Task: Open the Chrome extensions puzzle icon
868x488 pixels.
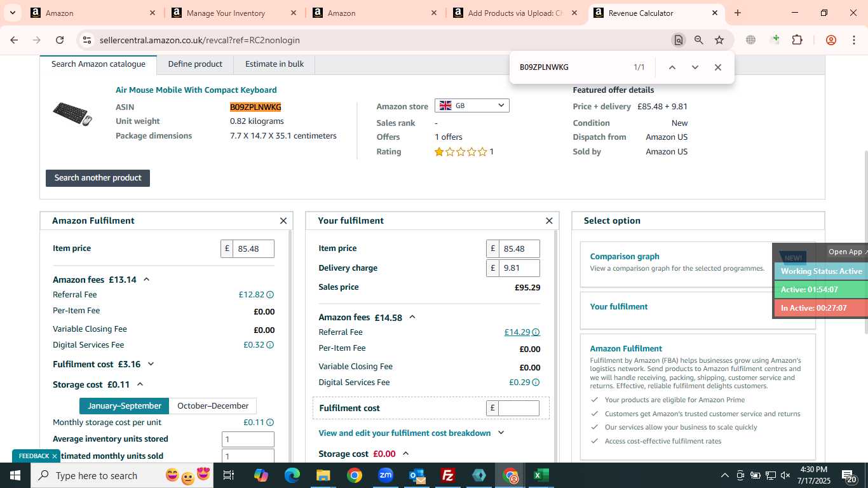Action: tap(797, 40)
